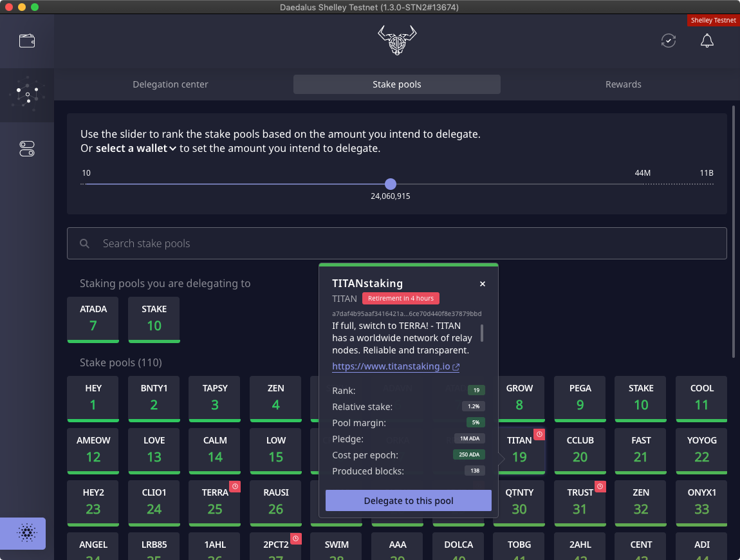Screen dimensions: 740x560
Task: Close the TITANstaking pool popup
Action: click(483, 284)
